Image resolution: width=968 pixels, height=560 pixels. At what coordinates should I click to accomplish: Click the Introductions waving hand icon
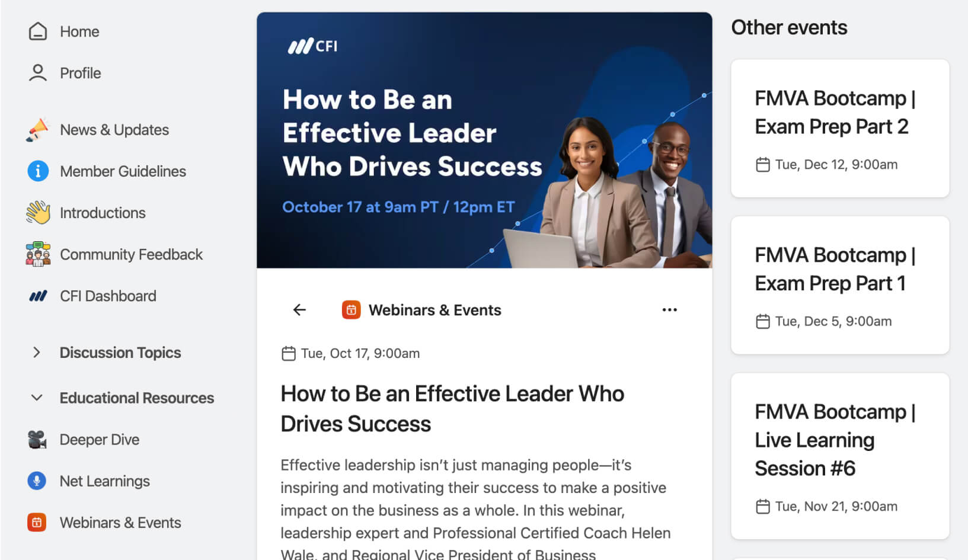click(x=38, y=213)
